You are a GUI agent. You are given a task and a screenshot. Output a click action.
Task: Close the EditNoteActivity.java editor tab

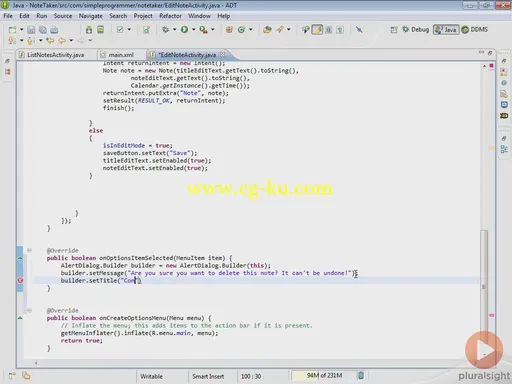coord(223,54)
